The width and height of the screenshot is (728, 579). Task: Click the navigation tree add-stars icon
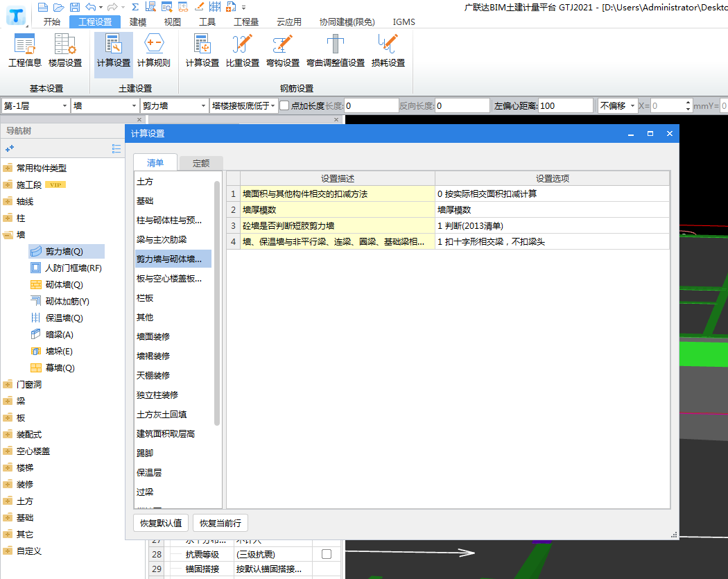9,148
